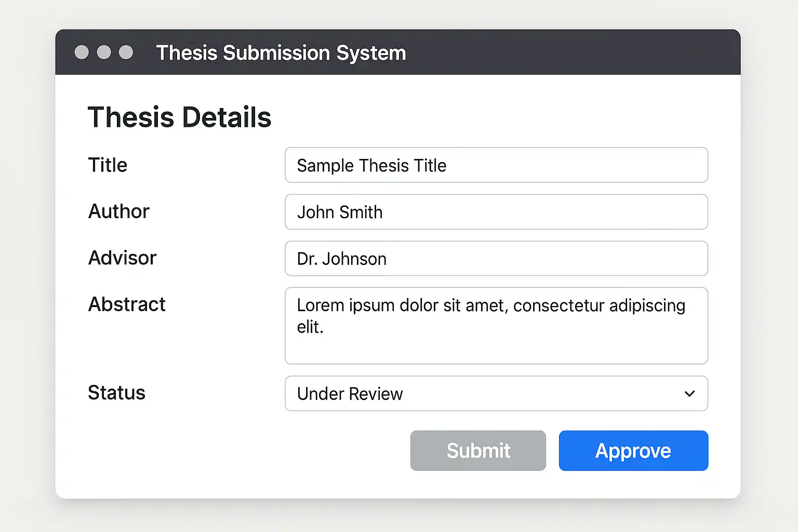Click the word 'consectetur' in the abstract

point(559,305)
